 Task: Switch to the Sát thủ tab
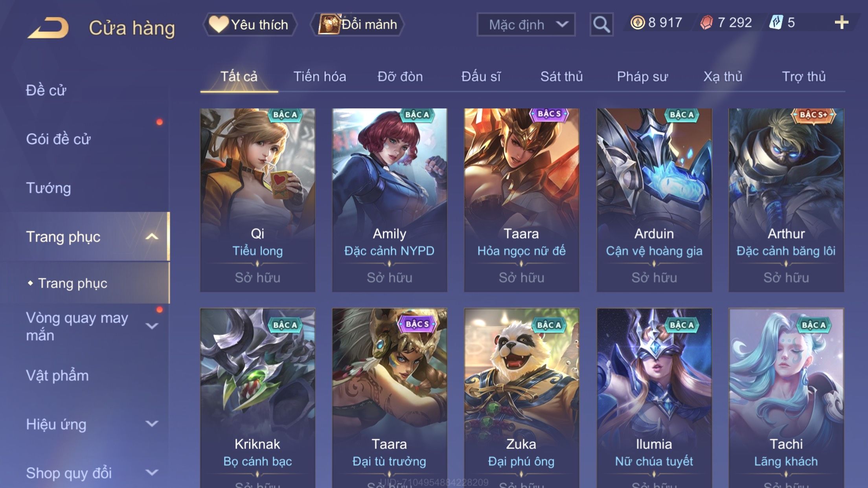pos(561,76)
